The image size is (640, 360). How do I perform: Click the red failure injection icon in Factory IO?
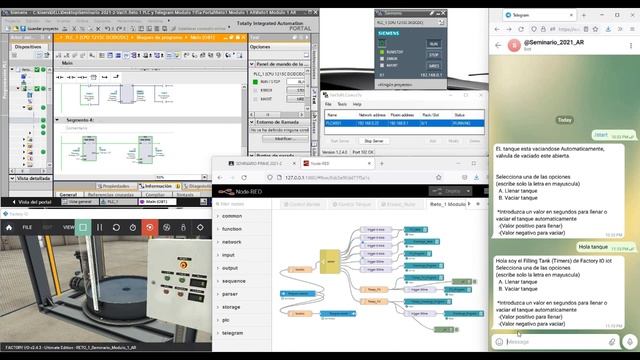tap(150, 227)
